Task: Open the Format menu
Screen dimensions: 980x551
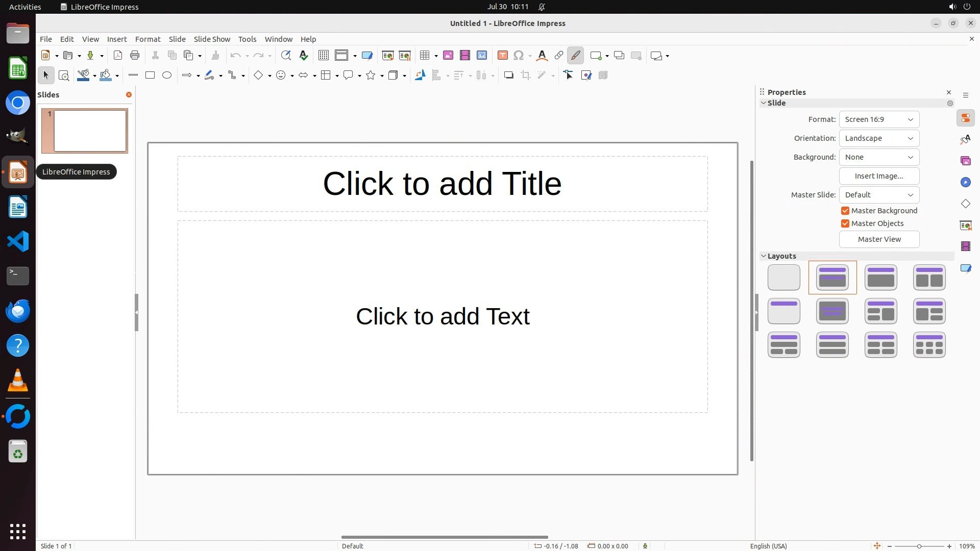Action: point(148,39)
